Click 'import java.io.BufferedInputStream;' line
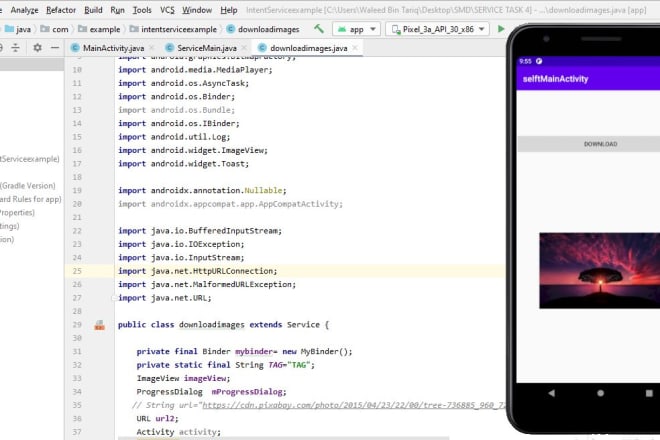This screenshot has height=440, width=660. click(200, 231)
